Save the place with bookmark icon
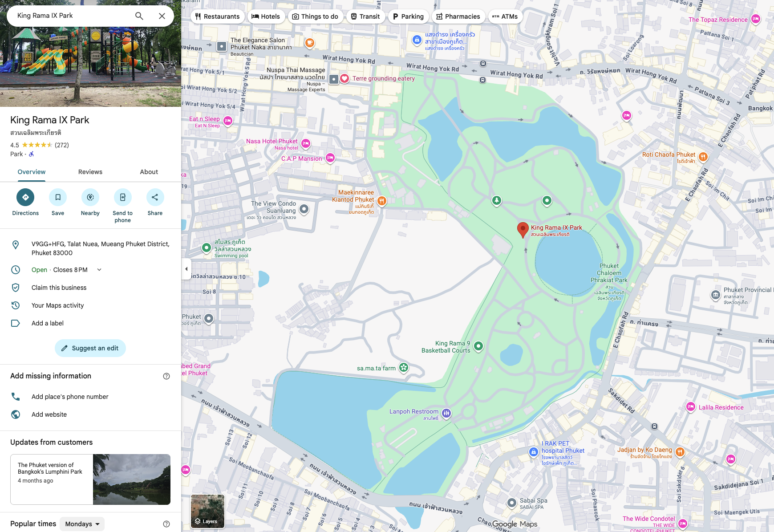 (58, 197)
